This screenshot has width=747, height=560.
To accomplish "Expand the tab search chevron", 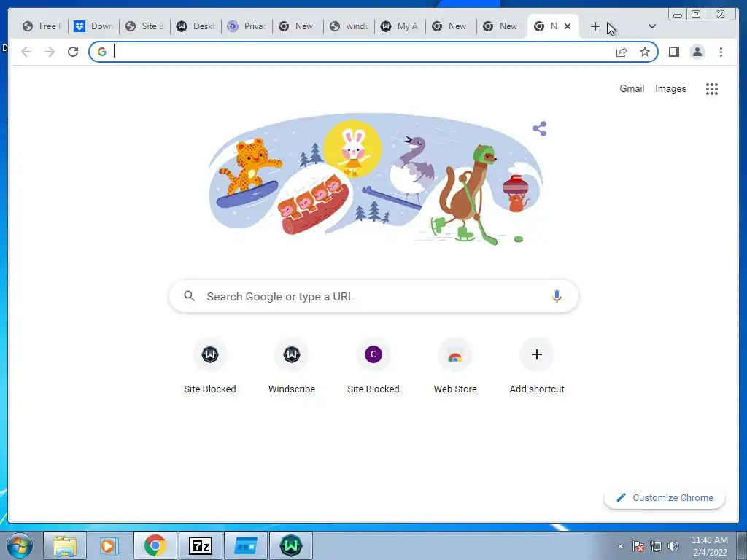I will [652, 27].
